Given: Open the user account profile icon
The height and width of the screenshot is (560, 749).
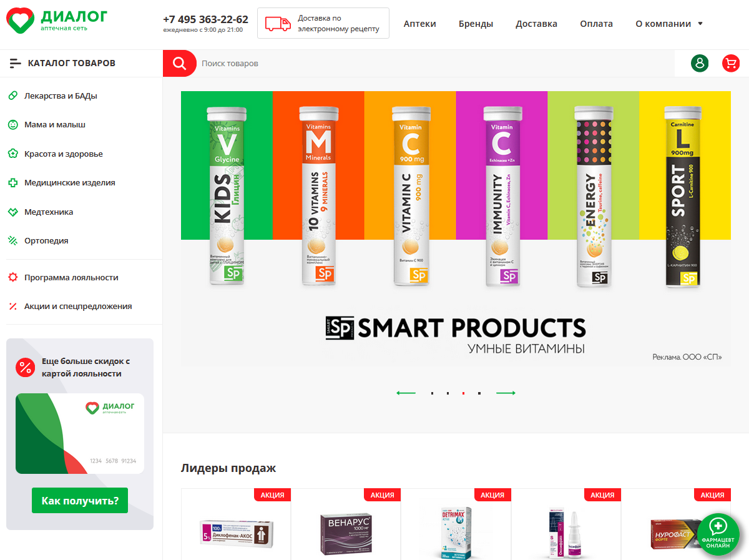Looking at the screenshot, I should (x=700, y=63).
